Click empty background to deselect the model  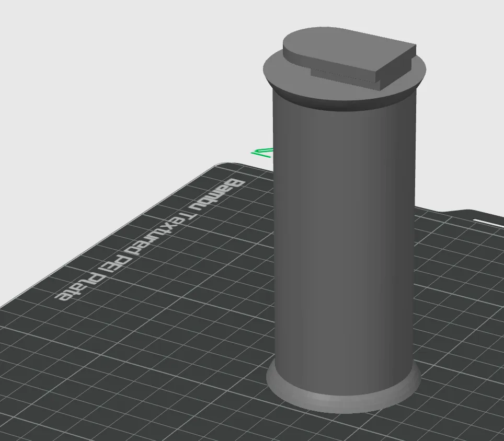point(78,78)
